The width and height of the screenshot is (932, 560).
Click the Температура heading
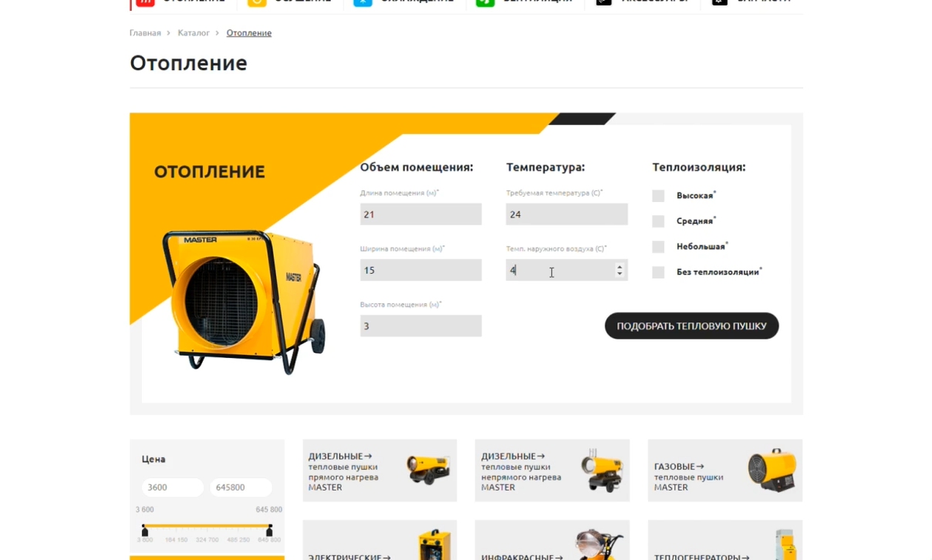[545, 167]
